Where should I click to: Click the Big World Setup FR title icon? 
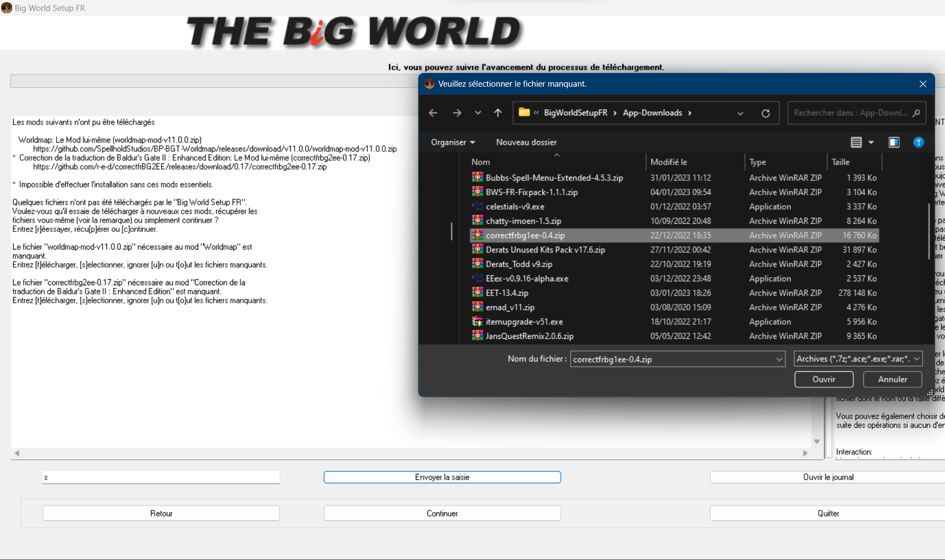(x=7, y=8)
